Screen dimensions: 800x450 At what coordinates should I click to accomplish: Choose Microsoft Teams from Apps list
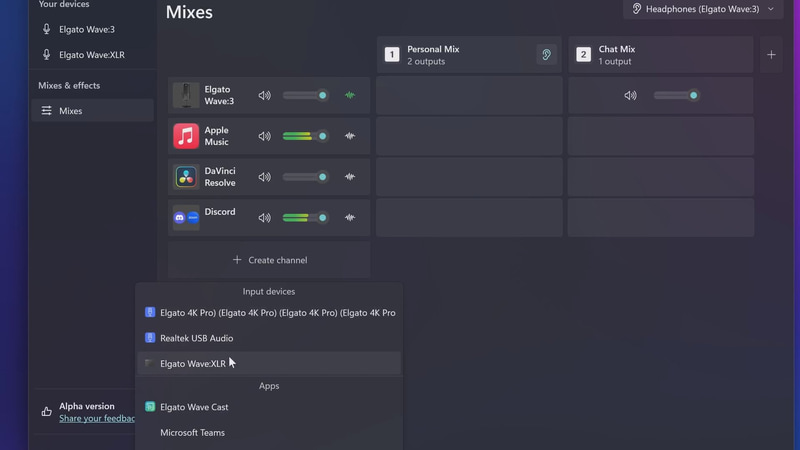pos(269,433)
